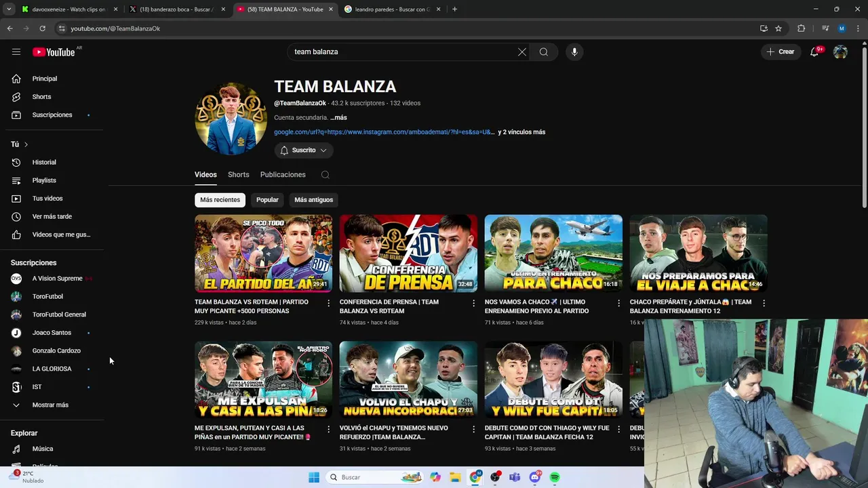
Task: Reload the page with the browser refresh icon
Action: 42,28
